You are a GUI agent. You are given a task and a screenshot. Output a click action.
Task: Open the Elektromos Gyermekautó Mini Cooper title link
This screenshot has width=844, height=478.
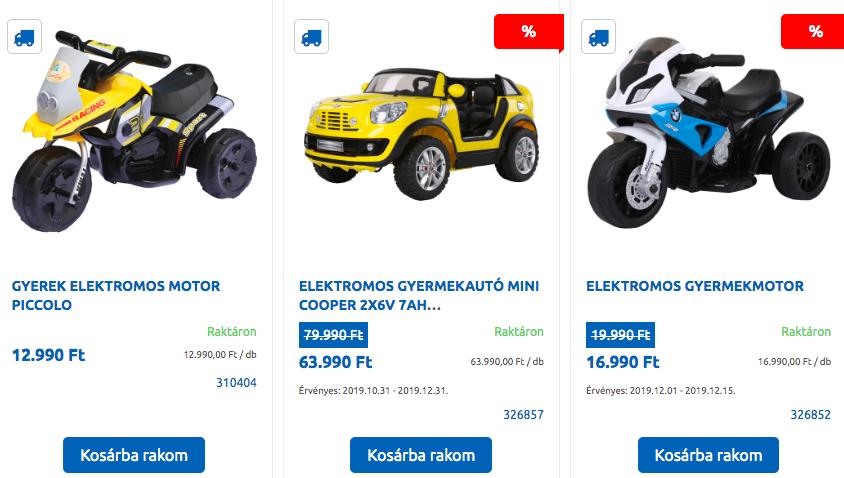click(419, 296)
